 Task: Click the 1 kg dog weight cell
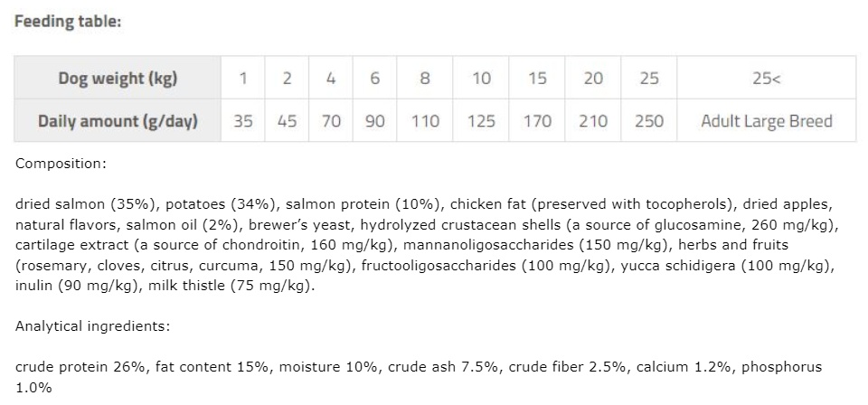click(x=243, y=78)
